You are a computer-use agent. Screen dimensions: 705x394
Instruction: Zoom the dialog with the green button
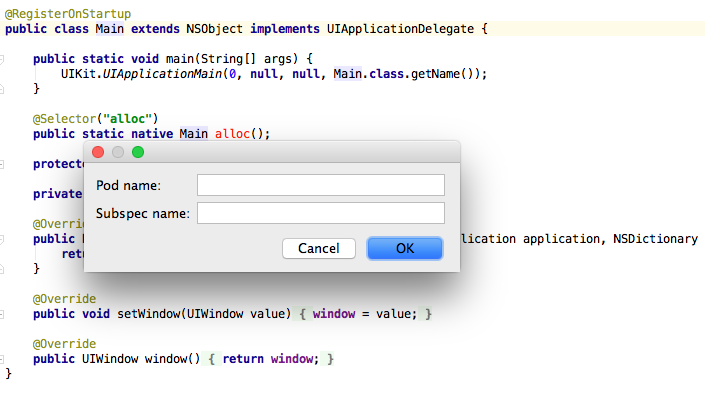pos(138,152)
